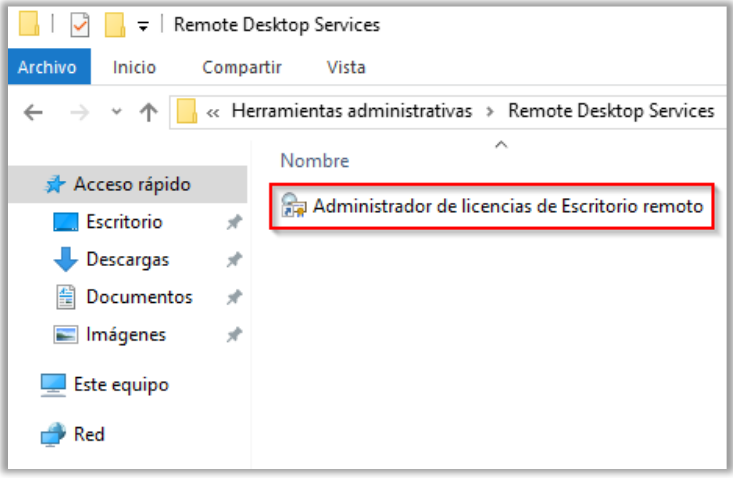
Task: Click the properties checkmark icon in title bar
Action: (79, 25)
